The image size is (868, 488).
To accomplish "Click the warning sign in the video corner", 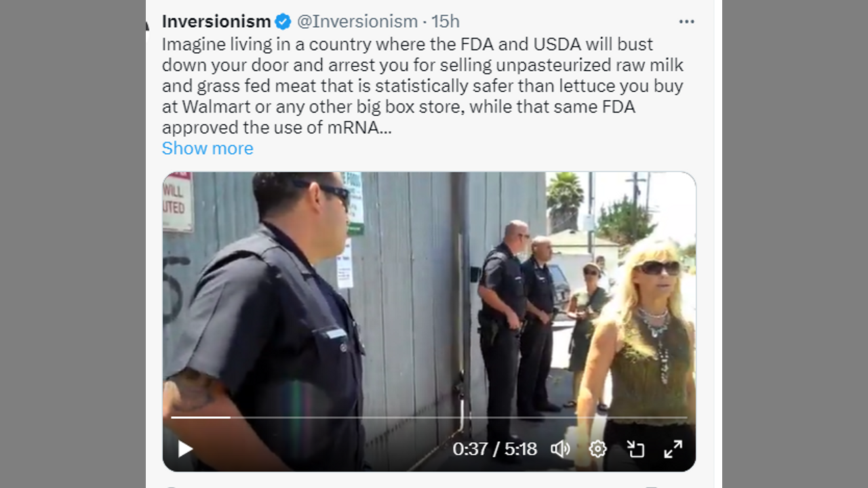I will coord(178,201).
